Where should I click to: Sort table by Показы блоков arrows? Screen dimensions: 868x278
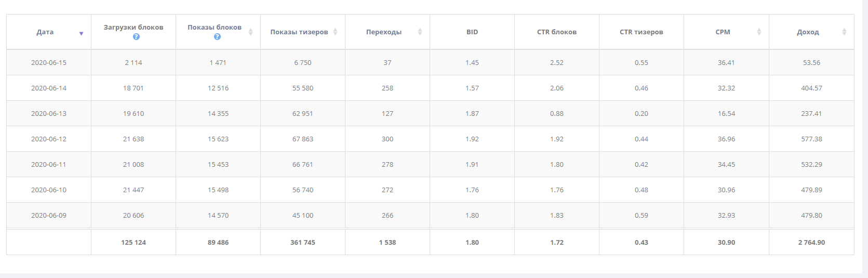[250, 32]
